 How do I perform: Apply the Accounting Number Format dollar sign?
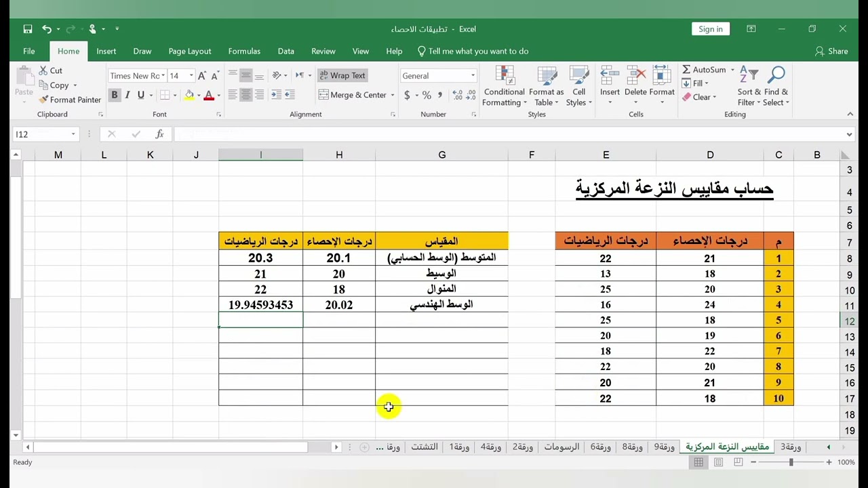coord(407,96)
